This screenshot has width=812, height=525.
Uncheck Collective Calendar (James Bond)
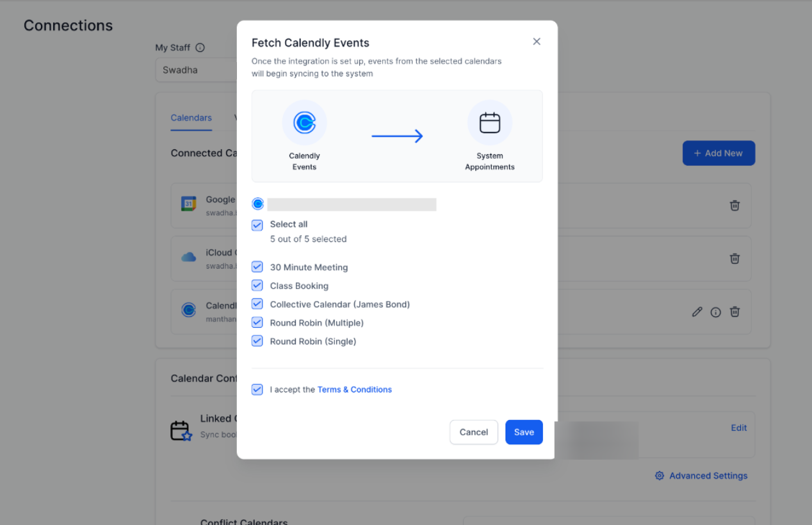(x=257, y=304)
